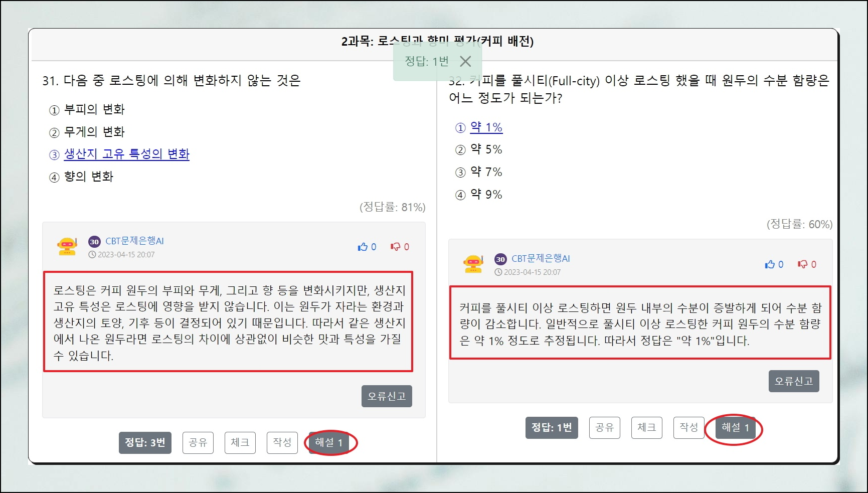Click robot avatar in question 31 comment
868x493 pixels.
[67, 246]
